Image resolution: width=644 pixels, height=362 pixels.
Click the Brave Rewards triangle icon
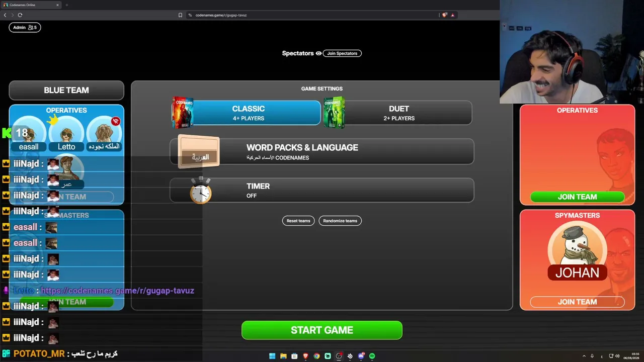pyautogui.click(x=452, y=15)
